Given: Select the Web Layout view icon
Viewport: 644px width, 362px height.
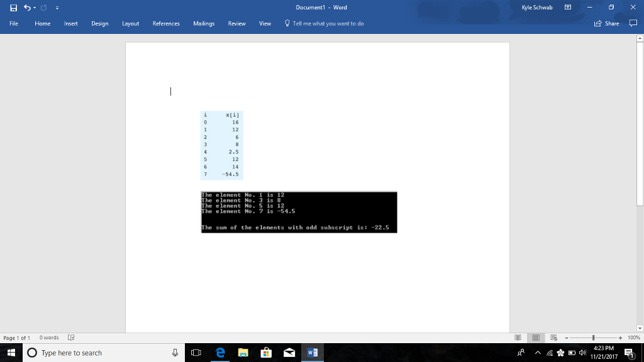Looking at the screenshot, I should click(554, 337).
